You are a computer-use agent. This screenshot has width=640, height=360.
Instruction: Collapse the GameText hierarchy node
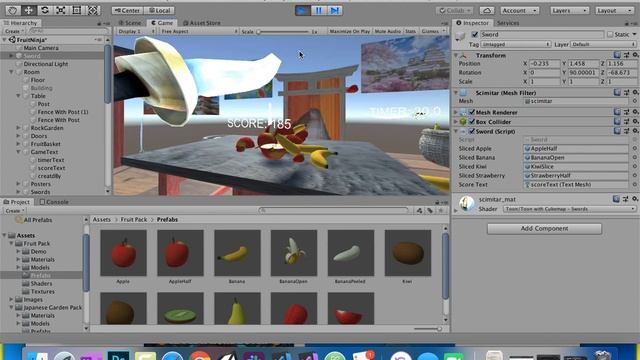(x=18, y=152)
